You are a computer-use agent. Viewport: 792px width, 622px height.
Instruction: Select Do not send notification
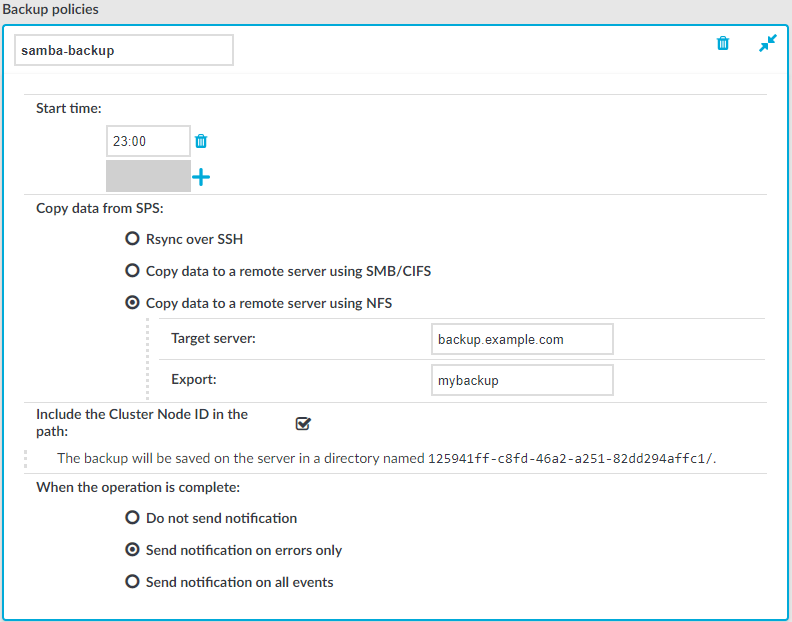point(132,517)
